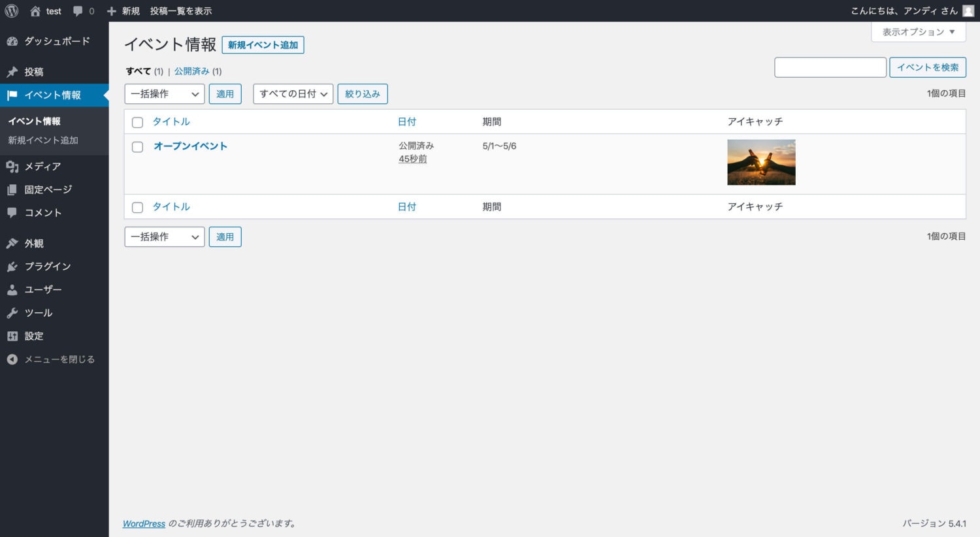Sort by 日付 in table footer
The image size is (980, 537).
(x=407, y=206)
